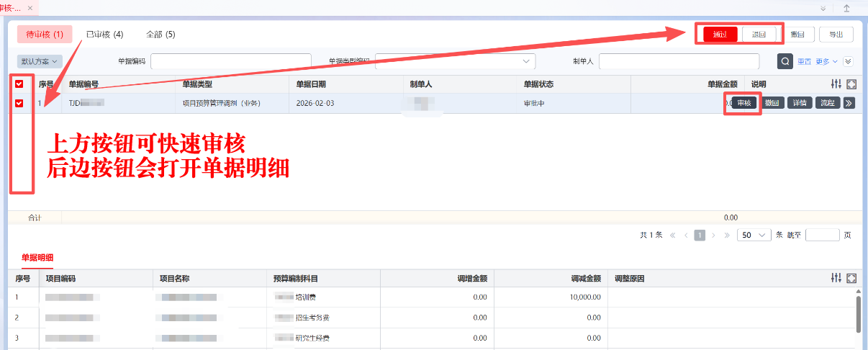This screenshot has width=868, height=350.
Task: Switch to the 全部 (5) tab
Action: coord(161,34)
